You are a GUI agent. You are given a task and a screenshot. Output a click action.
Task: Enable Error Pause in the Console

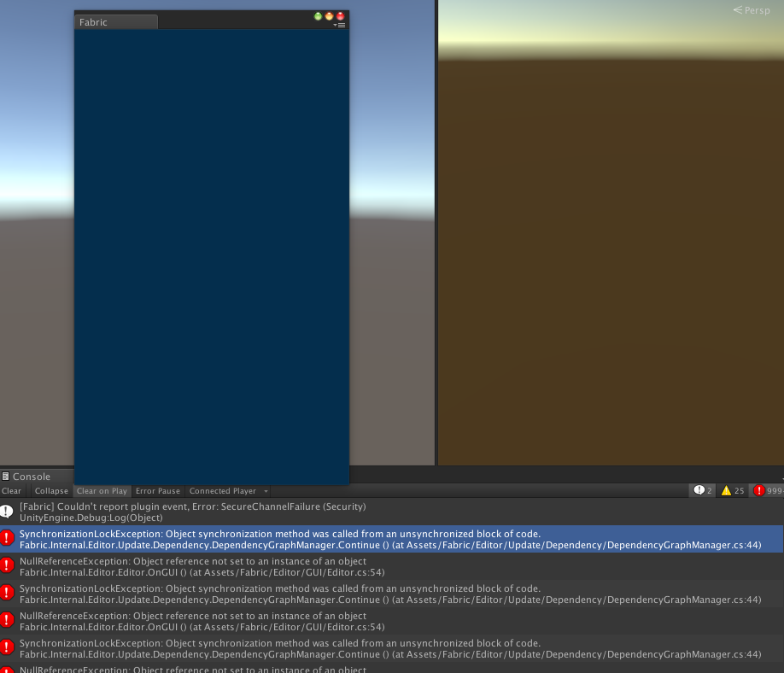click(x=157, y=490)
